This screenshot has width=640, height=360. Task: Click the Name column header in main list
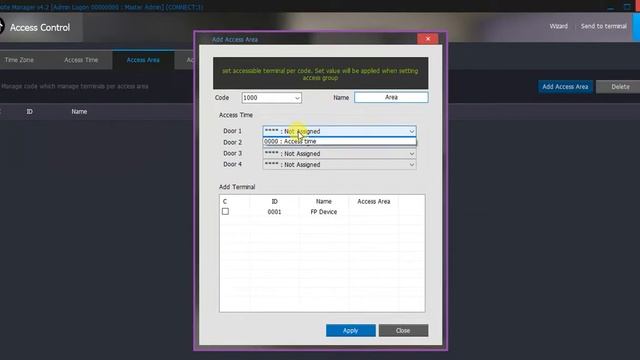click(x=79, y=111)
